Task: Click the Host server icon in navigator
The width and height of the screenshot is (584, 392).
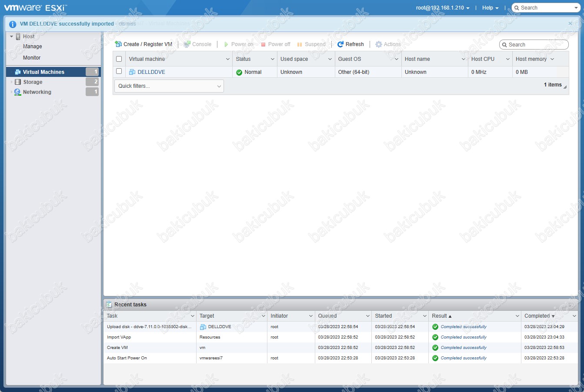Action: (18, 37)
